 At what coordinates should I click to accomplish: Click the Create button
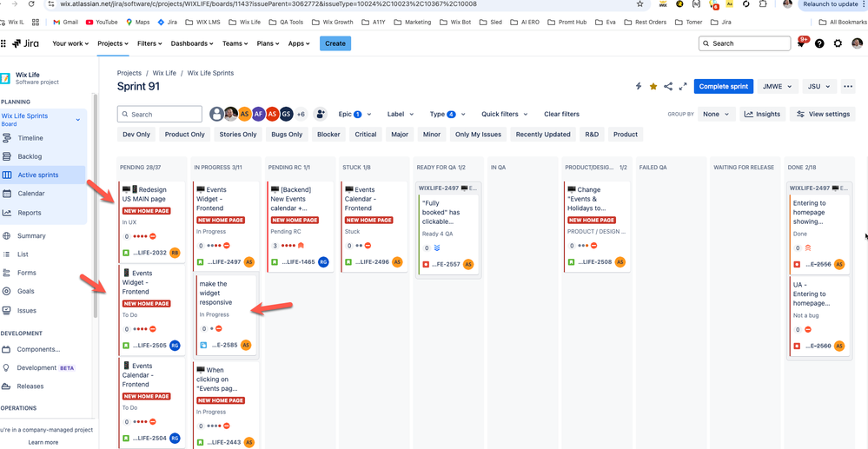tap(335, 43)
